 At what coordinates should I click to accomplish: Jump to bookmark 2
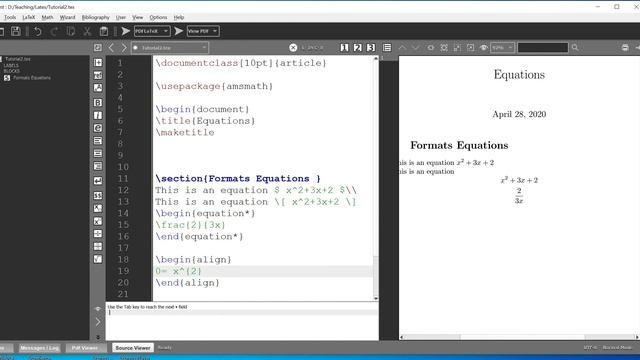(358, 48)
